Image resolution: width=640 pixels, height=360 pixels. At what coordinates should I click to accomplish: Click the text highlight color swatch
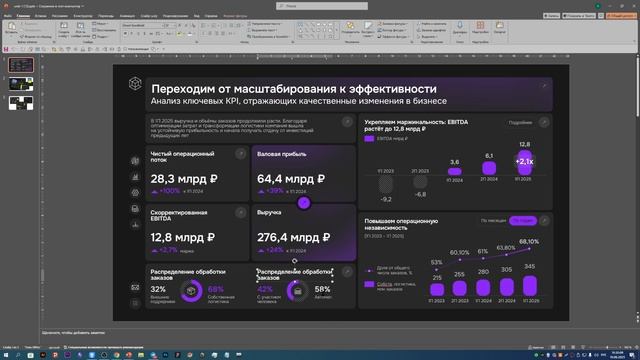(180, 34)
